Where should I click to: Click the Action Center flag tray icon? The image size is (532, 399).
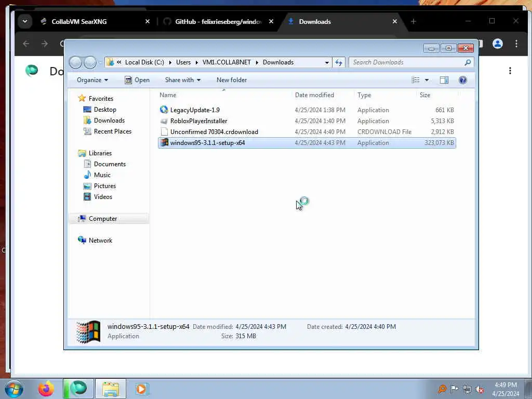(454, 389)
